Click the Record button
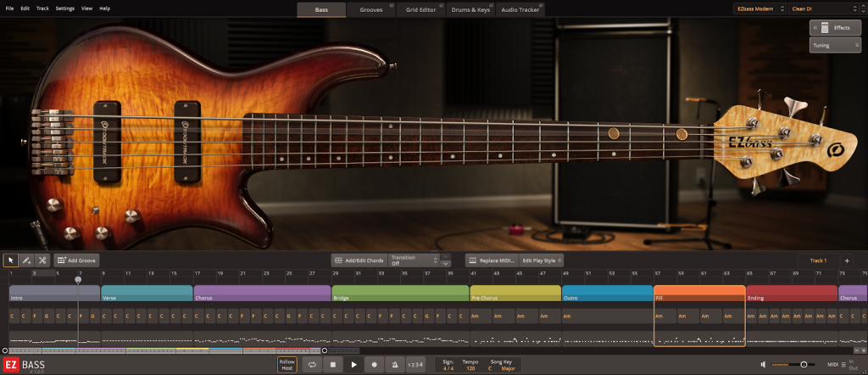 point(374,365)
